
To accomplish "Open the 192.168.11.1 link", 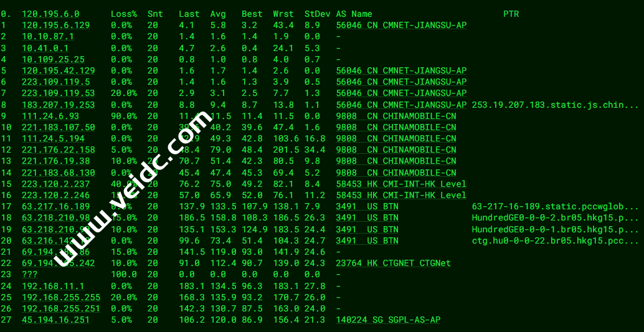I will [x=53, y=286].
